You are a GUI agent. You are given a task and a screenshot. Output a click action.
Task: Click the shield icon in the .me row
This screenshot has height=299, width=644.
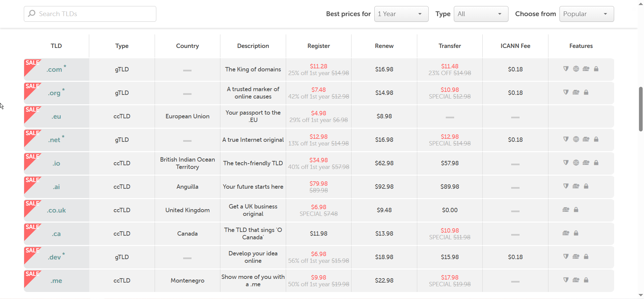566,280
